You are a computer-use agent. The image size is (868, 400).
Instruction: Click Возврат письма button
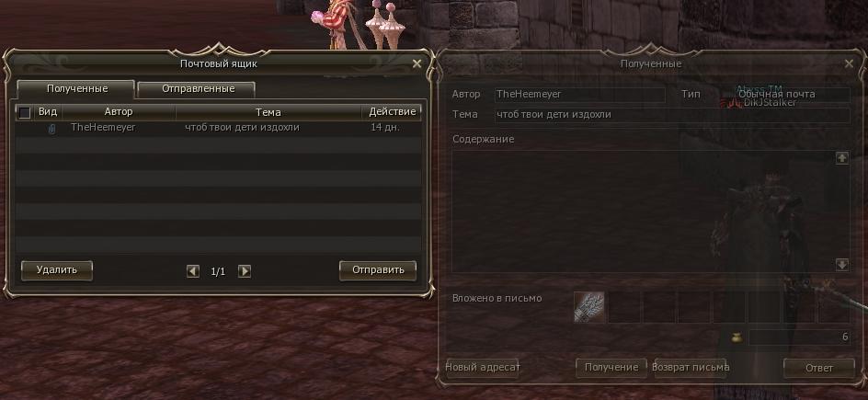[x=691, y=368]
